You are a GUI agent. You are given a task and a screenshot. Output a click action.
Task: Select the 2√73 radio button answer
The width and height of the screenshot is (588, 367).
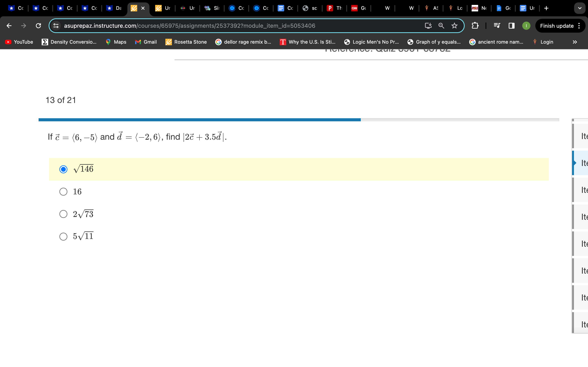tap(63, 214)
